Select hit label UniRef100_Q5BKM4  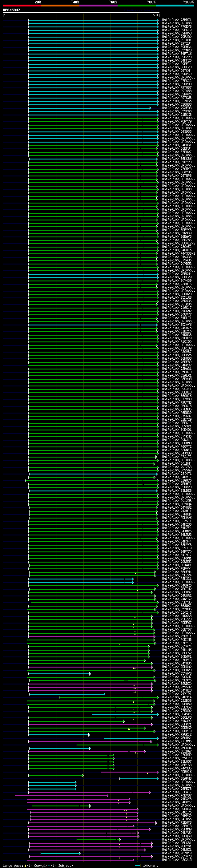click(x=176, y=274)
